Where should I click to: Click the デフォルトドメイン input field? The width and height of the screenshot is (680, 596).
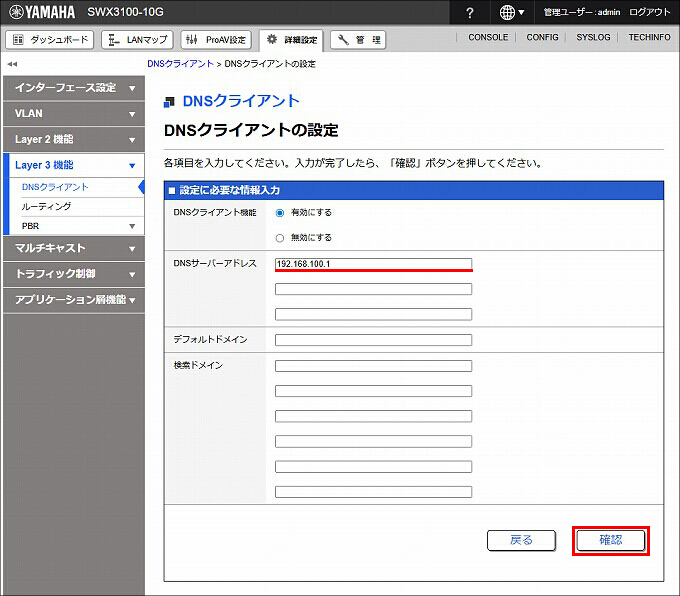(x=373, y=340)
